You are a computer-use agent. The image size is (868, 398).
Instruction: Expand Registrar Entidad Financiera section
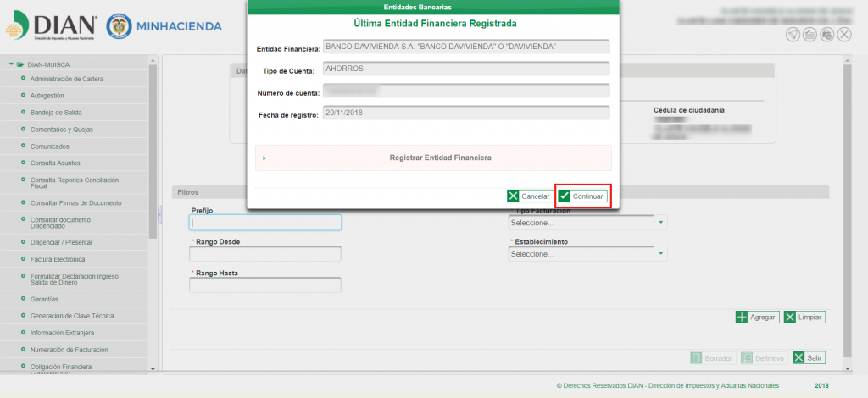(433, 158)
